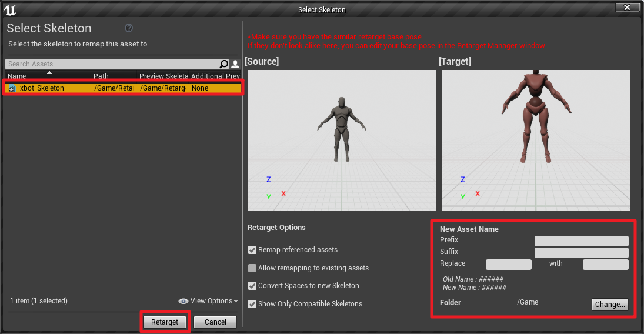Click the Retarget button

tap(165, 322)
